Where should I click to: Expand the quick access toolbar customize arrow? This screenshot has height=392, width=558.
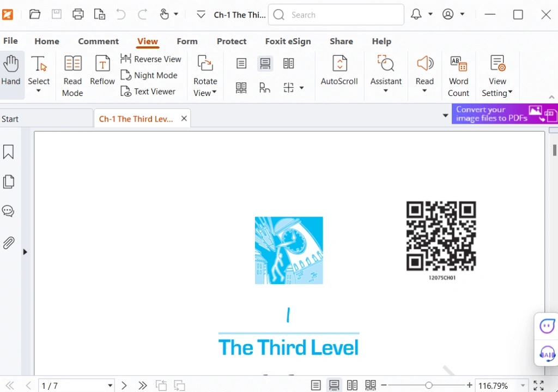pyautogui.click(x=201, y=15)
